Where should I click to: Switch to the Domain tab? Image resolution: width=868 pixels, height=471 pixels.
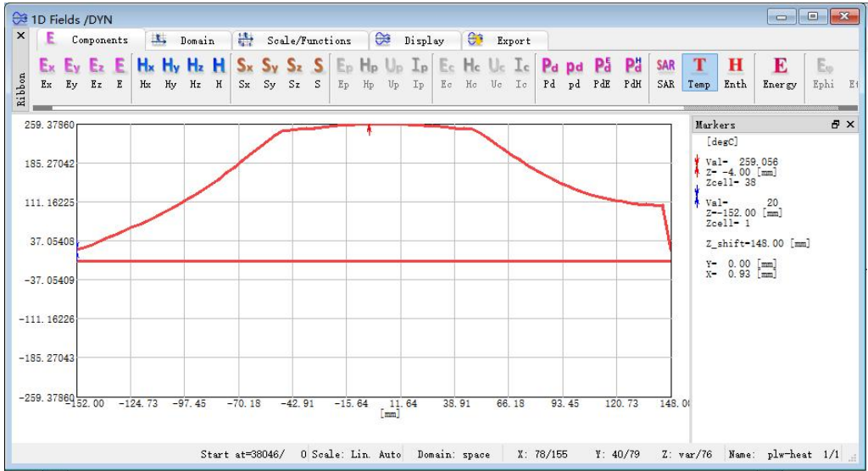(x=186, y=40)
